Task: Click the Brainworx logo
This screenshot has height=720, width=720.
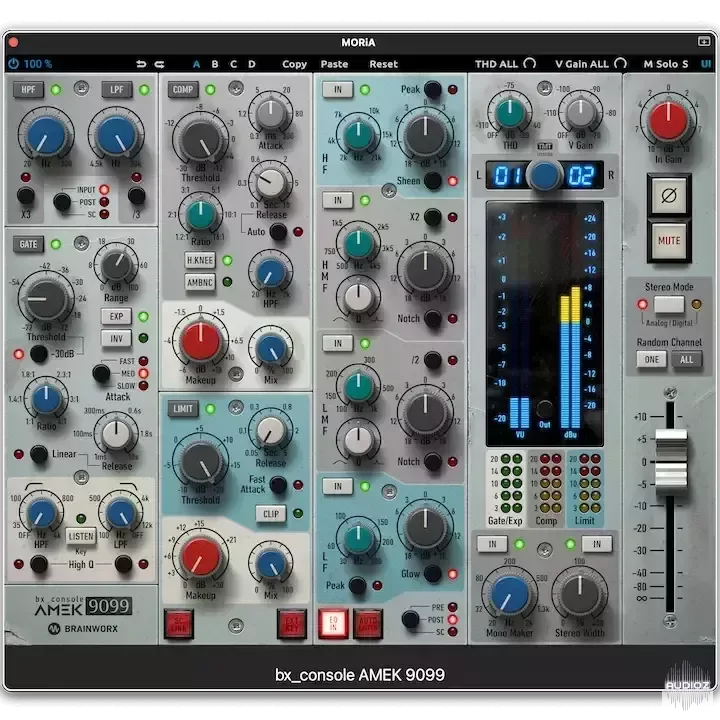Action: 83,629
